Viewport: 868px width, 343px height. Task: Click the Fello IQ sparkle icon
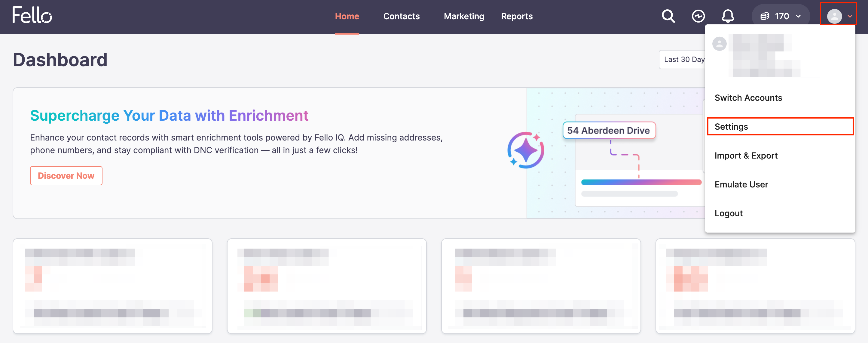click(525, 150)
